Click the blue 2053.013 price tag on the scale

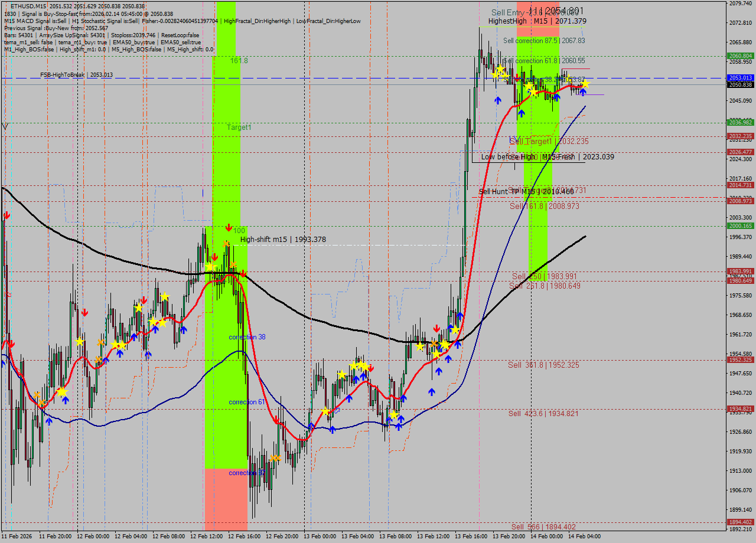pos(740,77)
